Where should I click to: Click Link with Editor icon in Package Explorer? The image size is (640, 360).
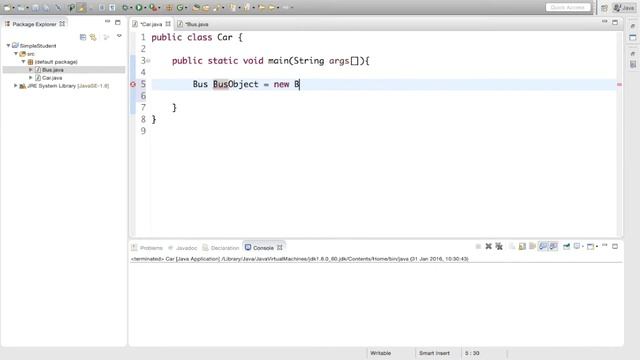(x=93, y=37)
